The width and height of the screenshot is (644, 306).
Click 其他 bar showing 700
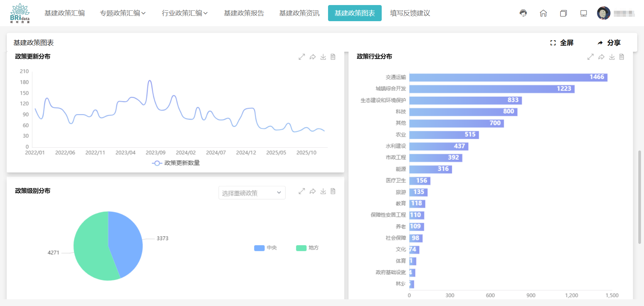coord(457,123)
